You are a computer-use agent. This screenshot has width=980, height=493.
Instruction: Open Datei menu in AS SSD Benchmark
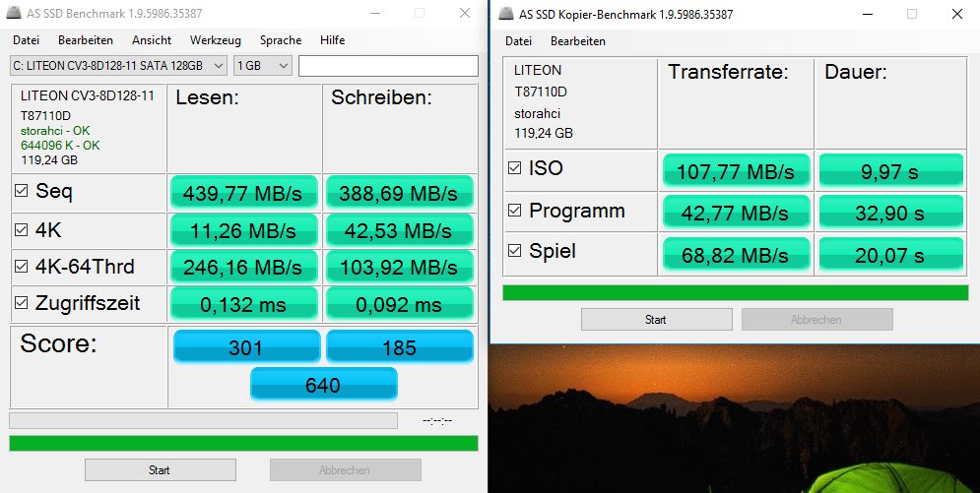point(26,40)
